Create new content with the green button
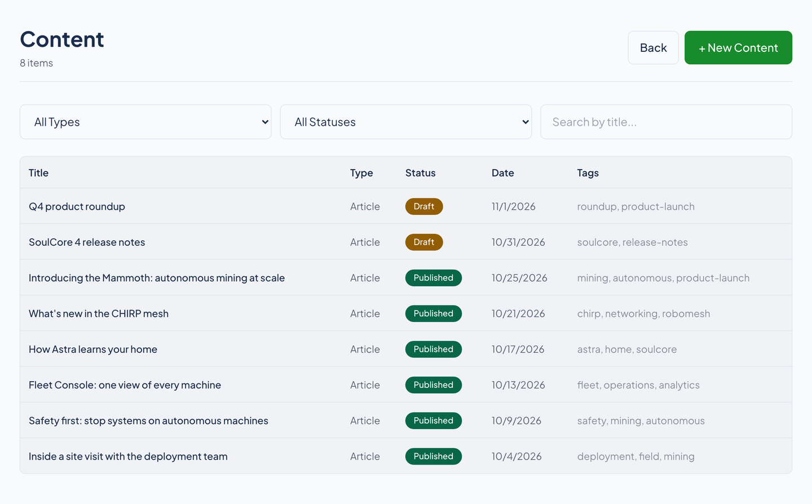812x504 pixels. [x=738, y=48]
